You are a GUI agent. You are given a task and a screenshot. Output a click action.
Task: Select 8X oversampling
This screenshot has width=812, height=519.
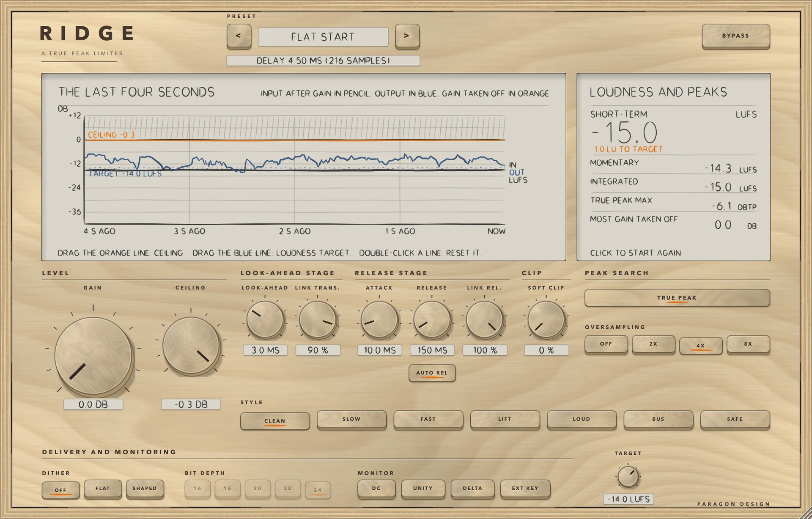[x=748, y=344]
